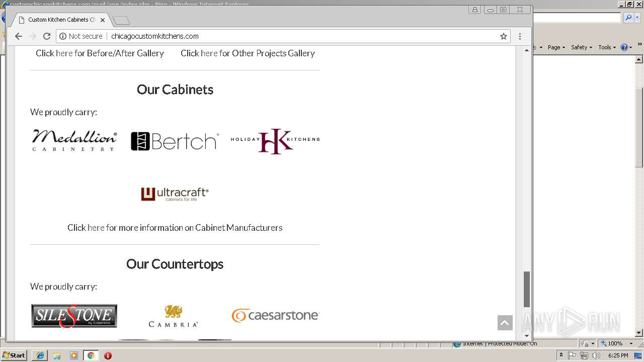The width and height of the screenshot is (644, 362).
Task: Click the Silestone logo
Action: (74, 316)
